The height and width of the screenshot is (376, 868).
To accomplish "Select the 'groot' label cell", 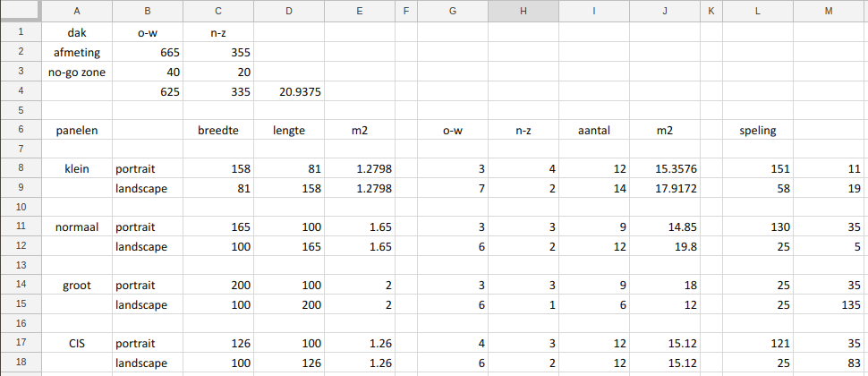I will (77, 285).
